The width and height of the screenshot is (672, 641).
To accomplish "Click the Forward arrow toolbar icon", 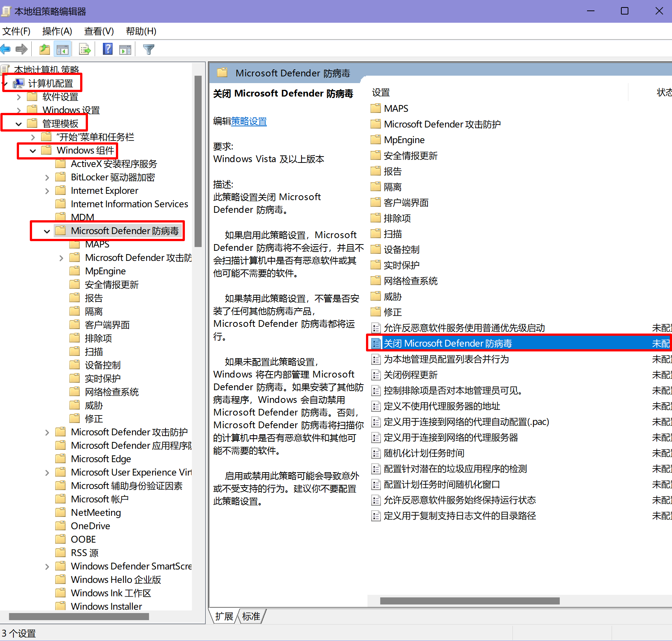I will [22, 49].
